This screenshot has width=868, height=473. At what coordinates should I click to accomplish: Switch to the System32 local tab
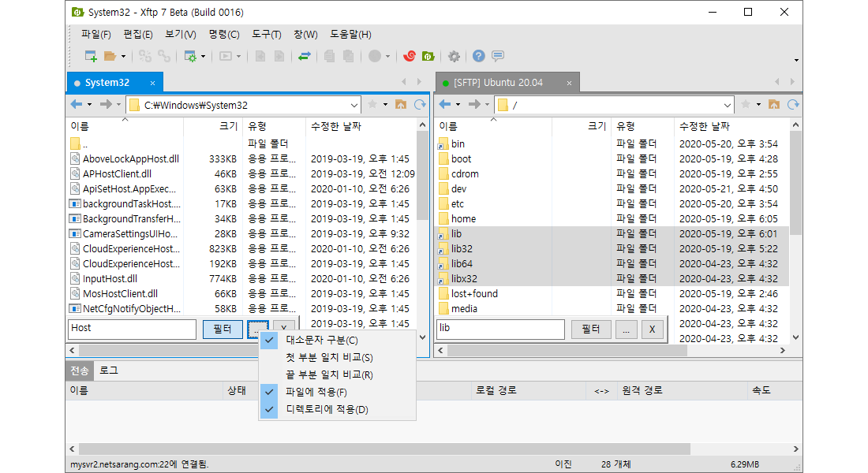pos(115,83)
